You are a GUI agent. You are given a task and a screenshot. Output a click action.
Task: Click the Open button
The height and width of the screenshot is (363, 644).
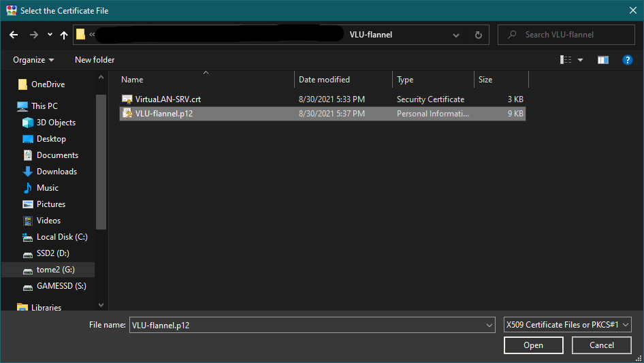(533, 345)
